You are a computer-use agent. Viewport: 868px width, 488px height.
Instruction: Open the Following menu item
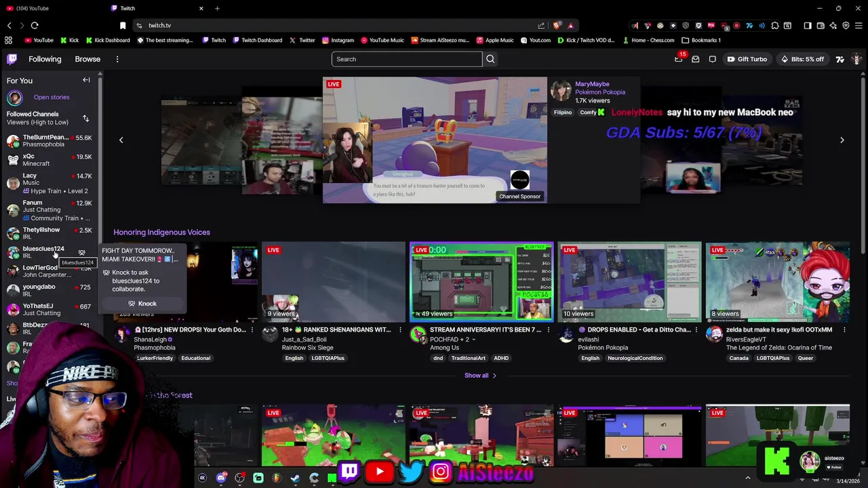point(45,59)
